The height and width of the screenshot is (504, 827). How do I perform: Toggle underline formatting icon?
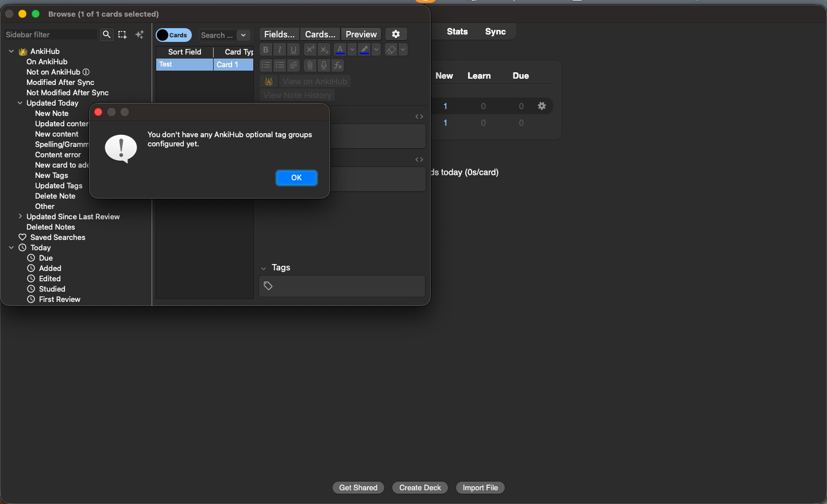pyautogui.click(x=293, y=50)
